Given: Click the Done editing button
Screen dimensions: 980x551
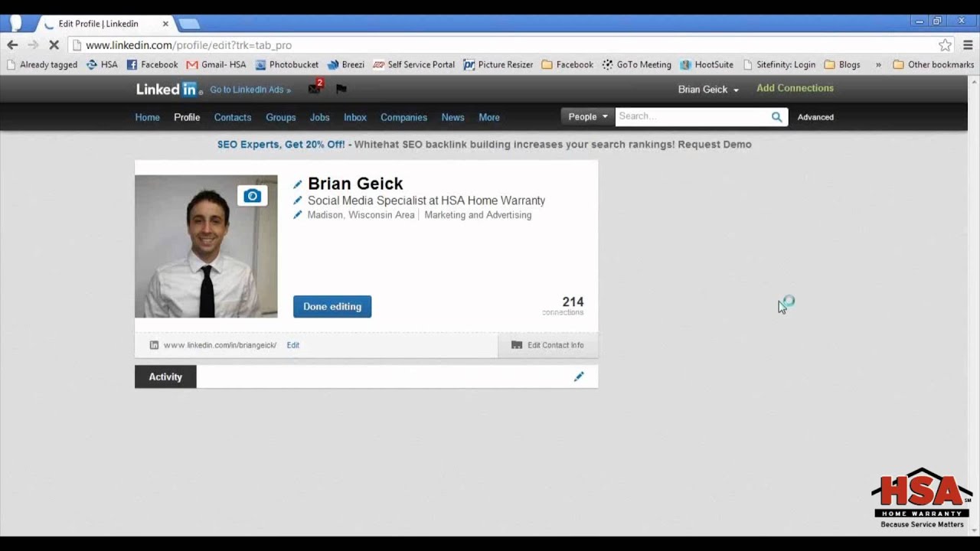Looking at the screenshot, I should pyautogui.click(x=332, y=307).
